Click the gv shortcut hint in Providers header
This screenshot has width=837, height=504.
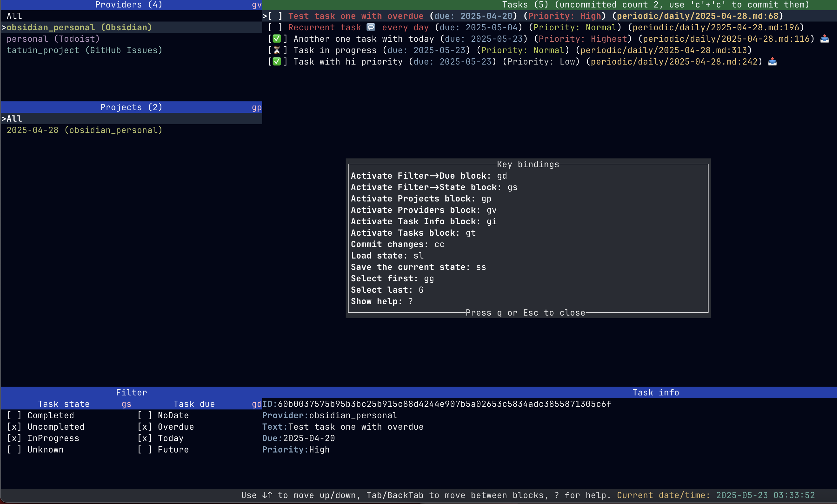coord(257,5)
